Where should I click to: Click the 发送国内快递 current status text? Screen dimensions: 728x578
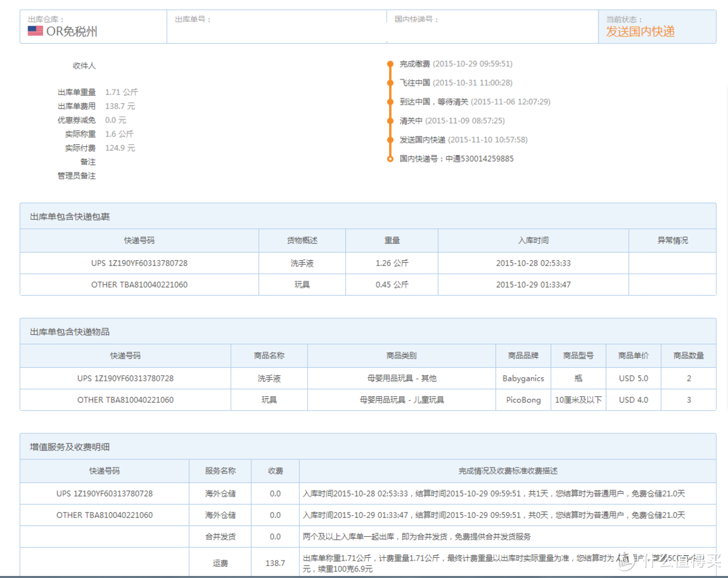(x=640, y=32)
